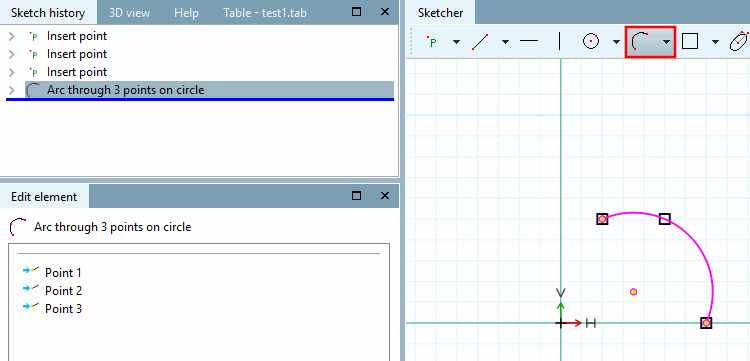The width and height of the screenshot is (750, 361).
Task: Select Arc through 3 points on circle row
Action: pyautogui.click(x=210, y=90)
